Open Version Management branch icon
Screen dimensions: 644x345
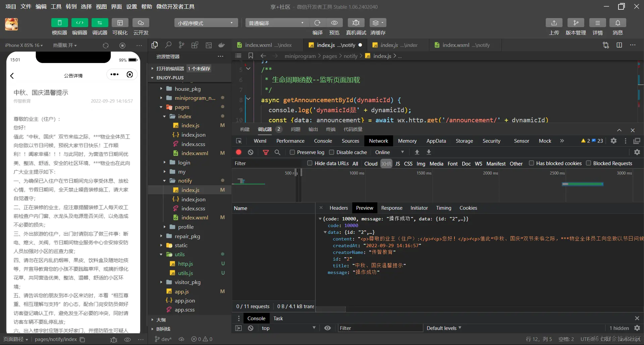click(576, 23)
